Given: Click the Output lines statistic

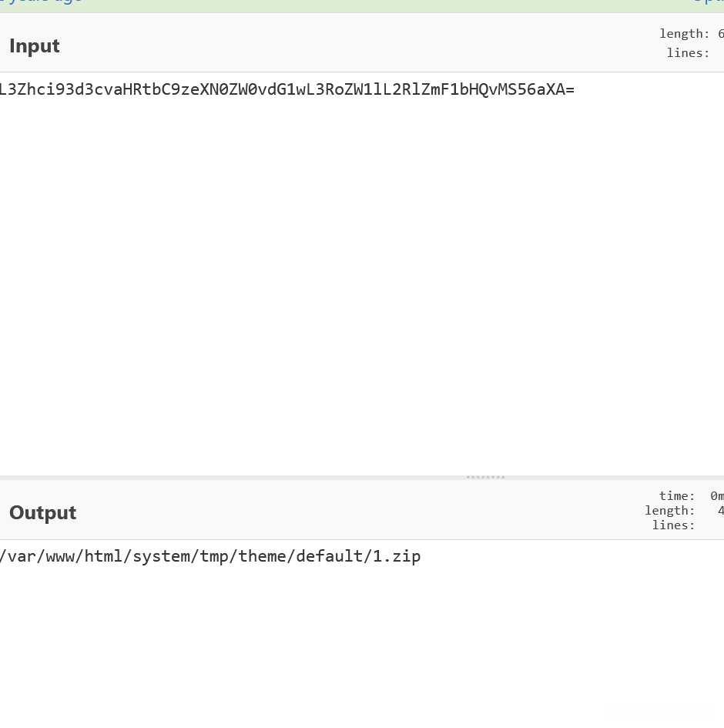Looking at the screenshot, I should coord(674,525).
